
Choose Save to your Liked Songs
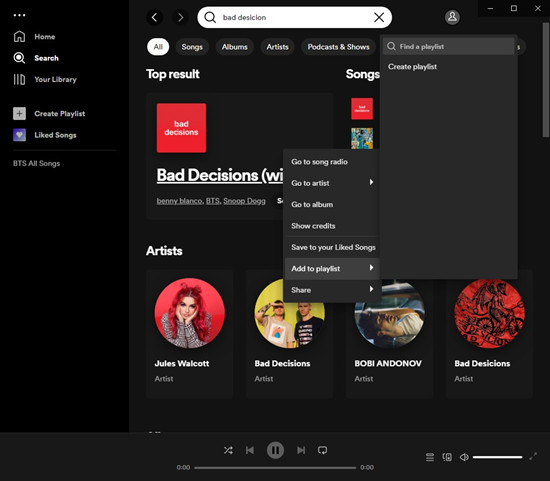pyautogui.click(x=331, y=247)
